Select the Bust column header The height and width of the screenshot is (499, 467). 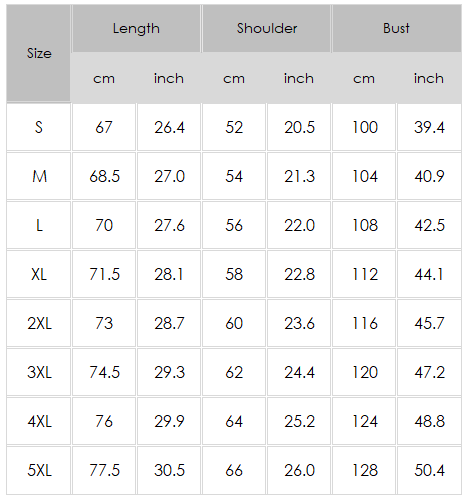click(x=397, y=28)
